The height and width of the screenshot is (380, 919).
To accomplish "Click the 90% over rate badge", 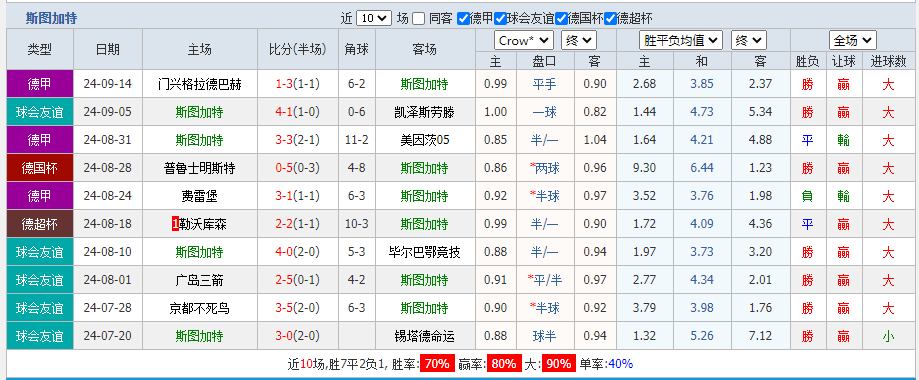I will coord(559,364).
